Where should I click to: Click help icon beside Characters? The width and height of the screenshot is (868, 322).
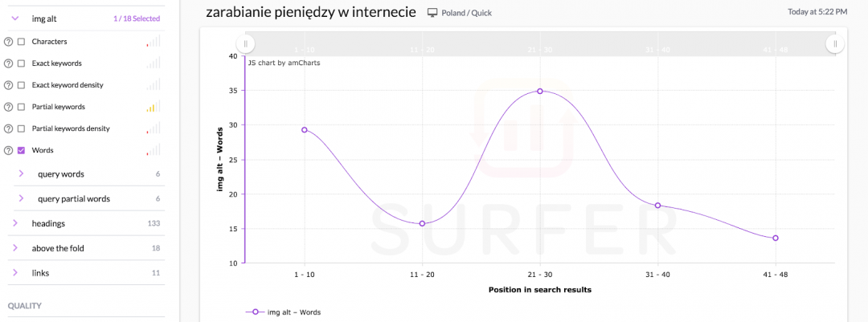9,42
